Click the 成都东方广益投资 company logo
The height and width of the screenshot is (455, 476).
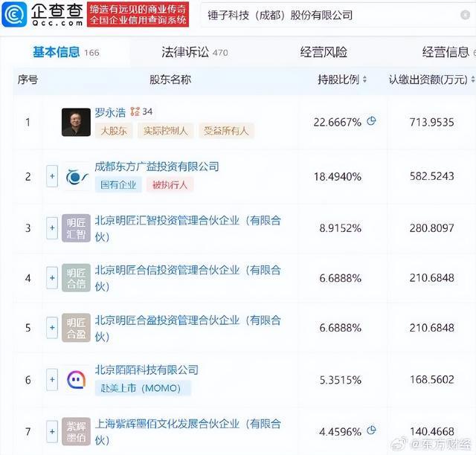tap(76, 176)
